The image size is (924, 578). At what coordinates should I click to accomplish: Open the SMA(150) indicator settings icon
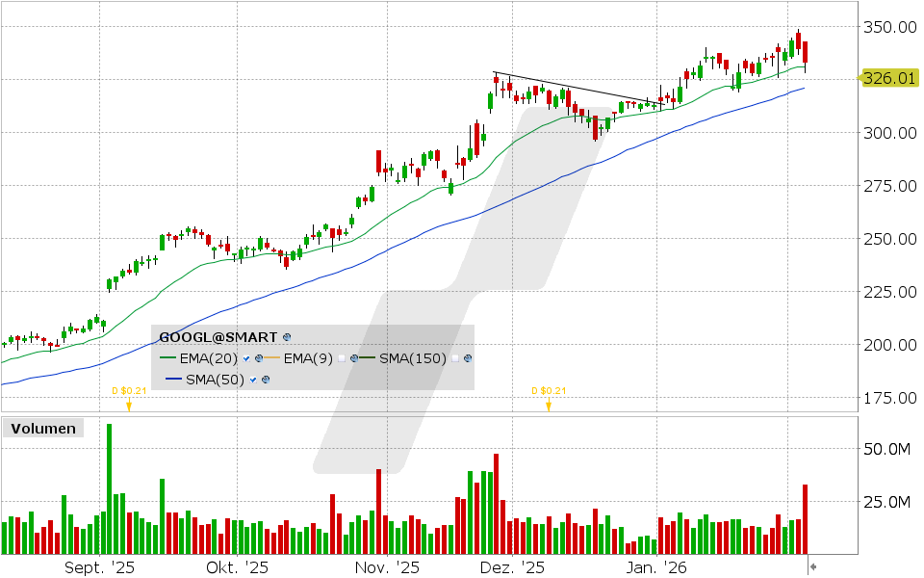[467, 358]
